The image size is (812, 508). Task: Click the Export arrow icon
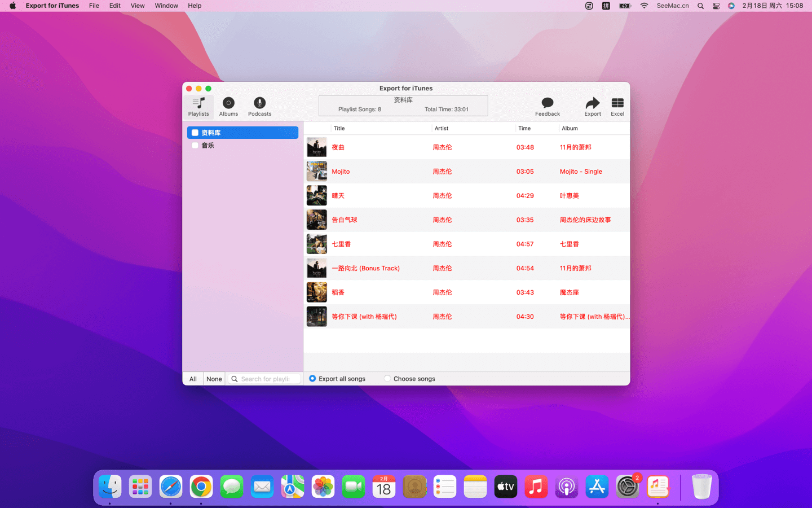[x=592, y=103]
